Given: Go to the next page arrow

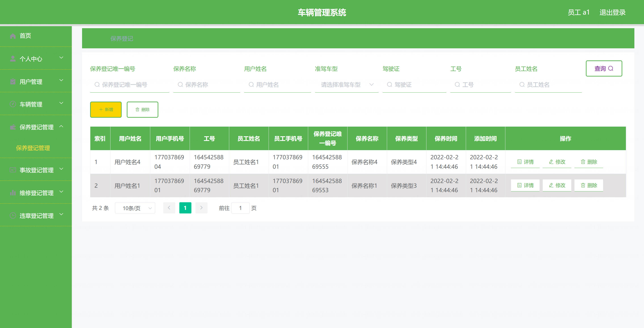Looking at the screenshot, I should click(x=201, y=208).
